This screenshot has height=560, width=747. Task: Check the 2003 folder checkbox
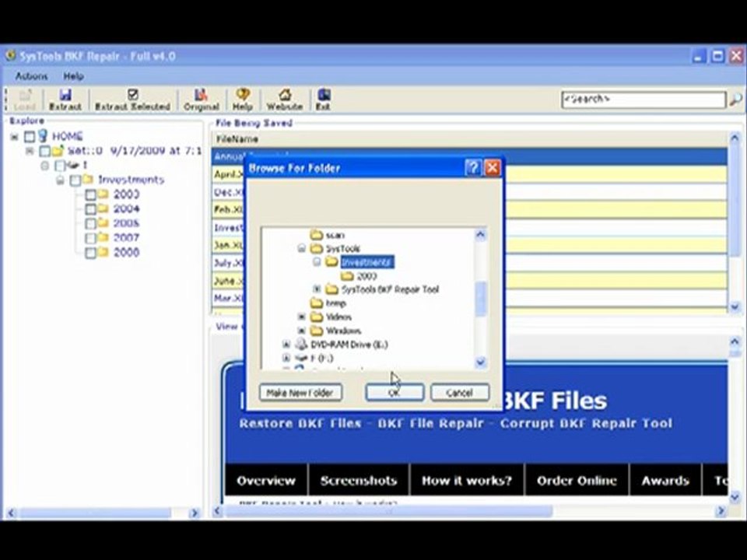(90, 194)
